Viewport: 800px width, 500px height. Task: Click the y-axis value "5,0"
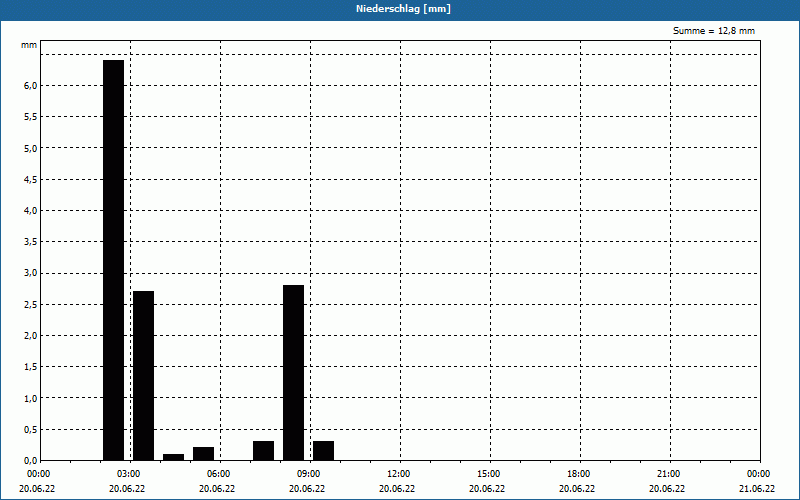click(31, 148)
